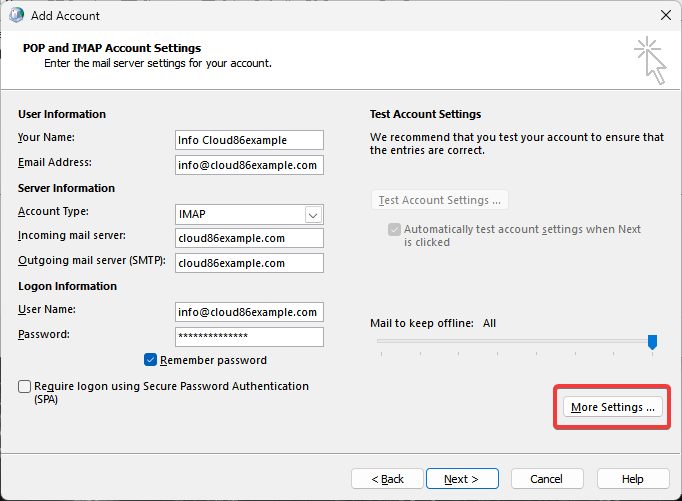The width and height of the screenshot is (682, 501).
Task: Click the Next button
Action: [462, 479]
